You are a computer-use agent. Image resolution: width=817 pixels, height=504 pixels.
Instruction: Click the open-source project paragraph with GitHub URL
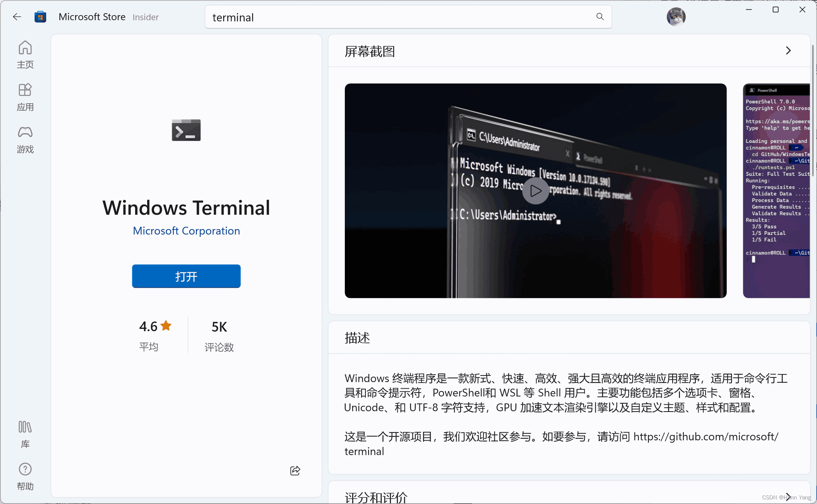point(561,444)
